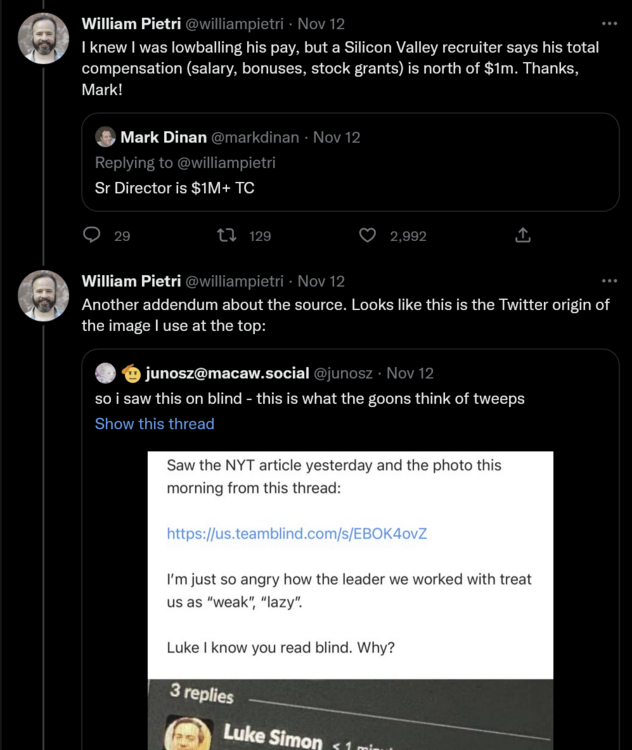This screenshot has height=750, width=632.
Task: Click Mark Dinan's small profile picture
Action: pyautogui.click(x=106, y=137)
